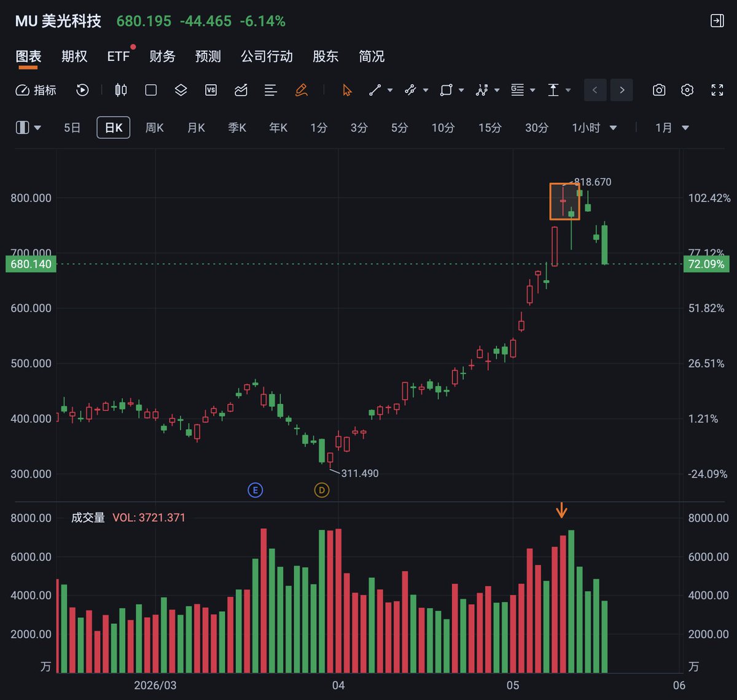Expand the channel tool dropdown arrow
737x700 pixels.
click(426, 90)
